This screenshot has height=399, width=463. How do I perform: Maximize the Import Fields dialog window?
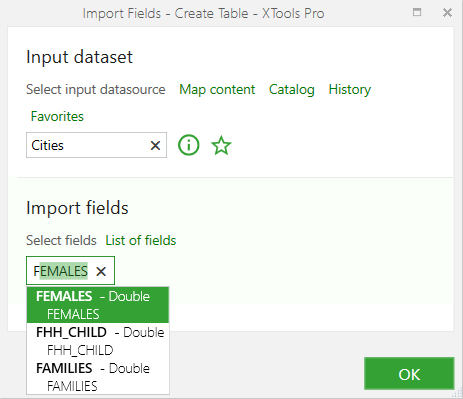[x=417, y=12]
